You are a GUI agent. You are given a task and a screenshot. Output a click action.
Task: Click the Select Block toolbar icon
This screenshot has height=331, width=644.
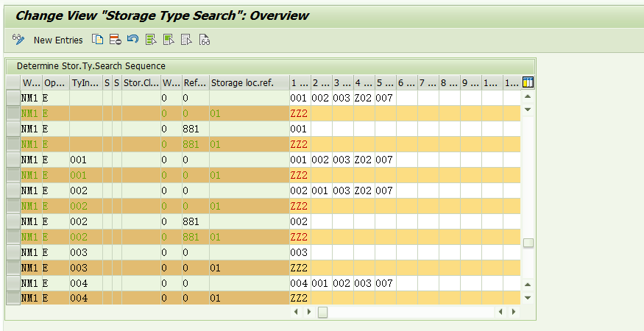(169, 40)
